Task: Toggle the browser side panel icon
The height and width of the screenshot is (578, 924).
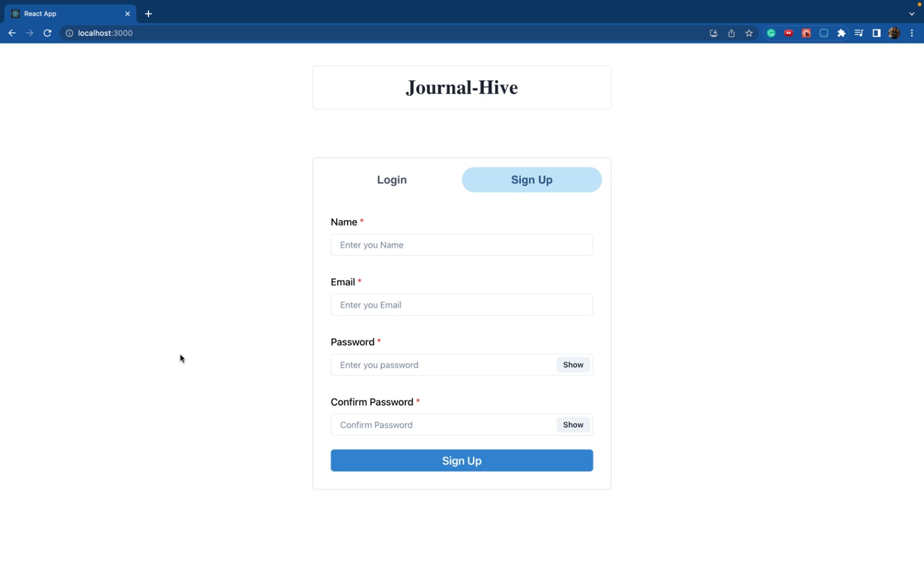Action: [x=875, y=33]
